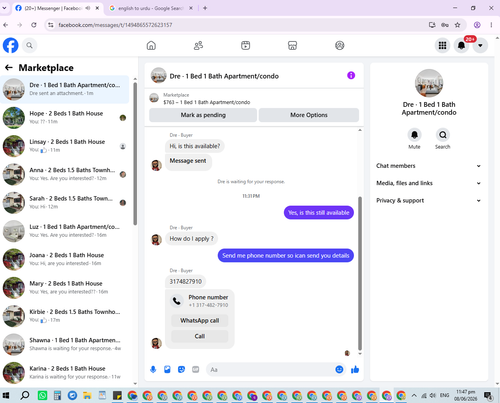500x403 pixels.
Task: Mute this conversation with bell icon
Action: [414, 135]
